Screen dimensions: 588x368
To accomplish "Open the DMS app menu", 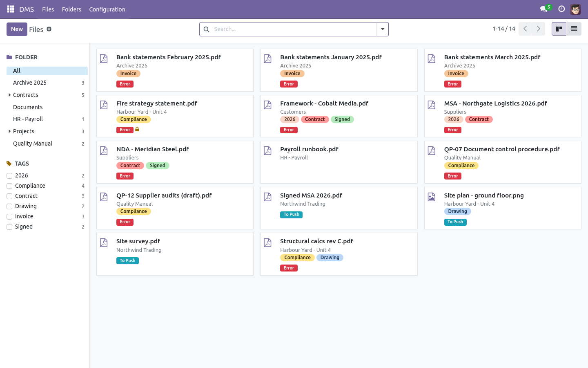I will pyautogui.click(x=27, y=9).
